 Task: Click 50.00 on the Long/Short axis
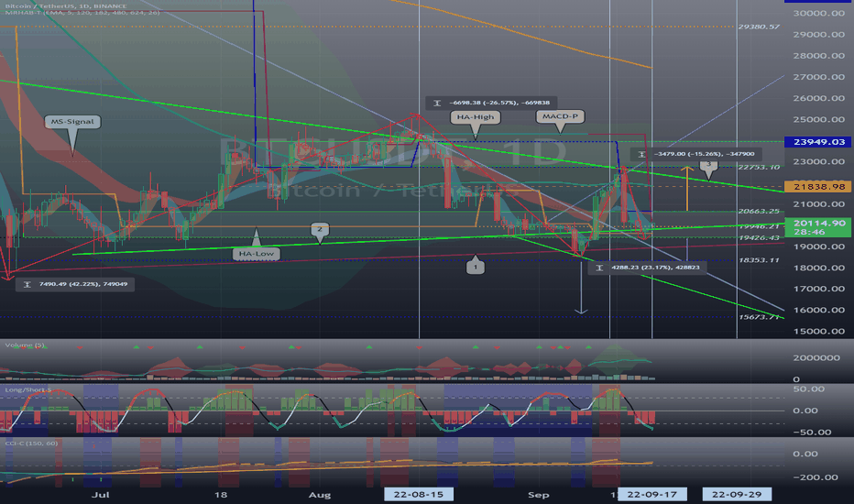coord(808,389)
